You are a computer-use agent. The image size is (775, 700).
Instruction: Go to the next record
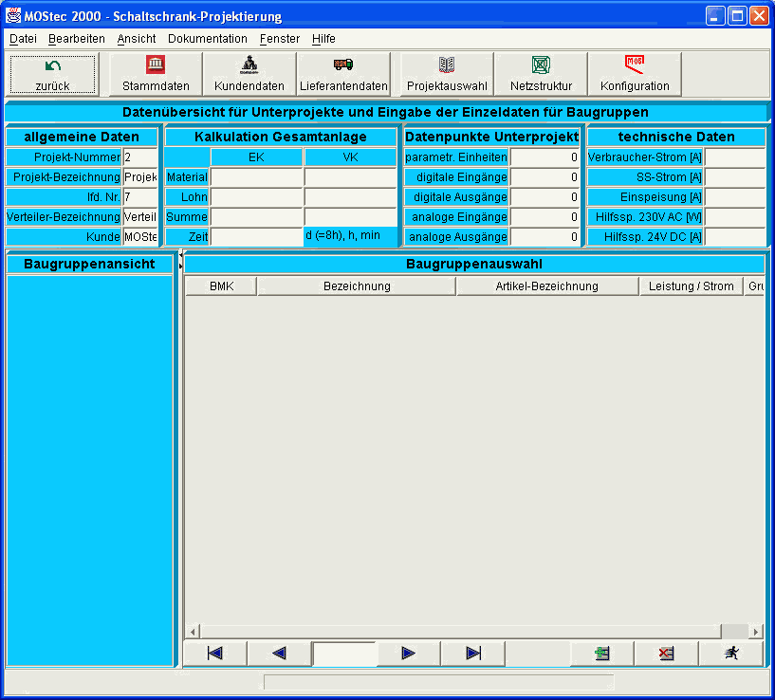point(409,653)
